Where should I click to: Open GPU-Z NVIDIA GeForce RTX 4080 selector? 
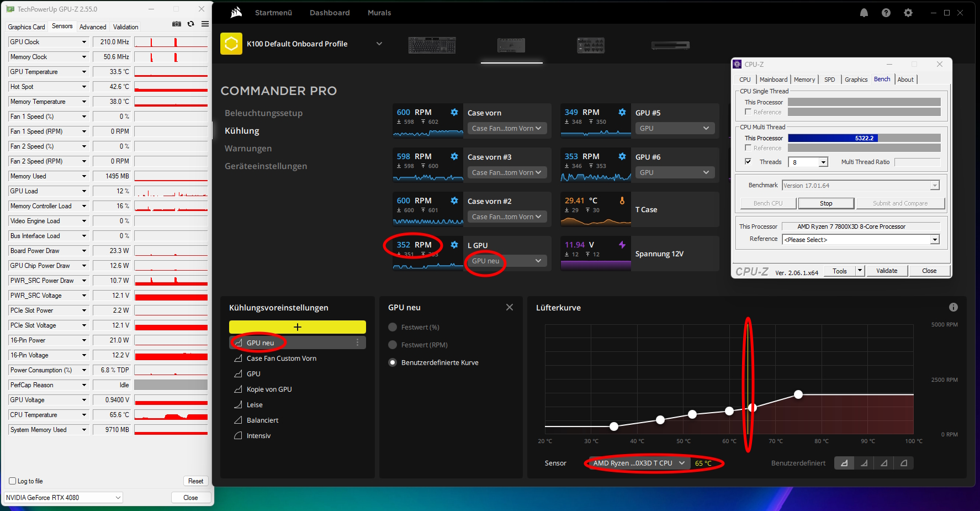pos(63,498)
